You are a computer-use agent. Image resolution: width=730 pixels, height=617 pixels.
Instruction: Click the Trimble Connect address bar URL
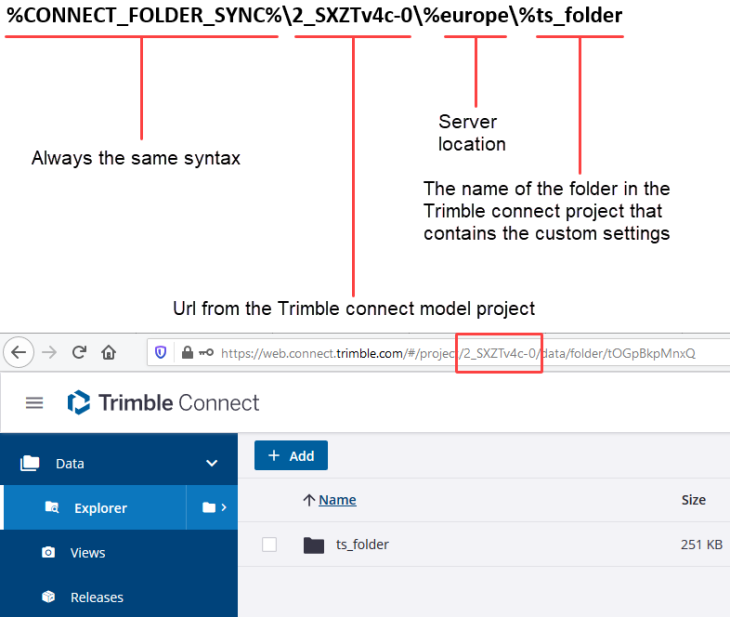tap(458, 353)
